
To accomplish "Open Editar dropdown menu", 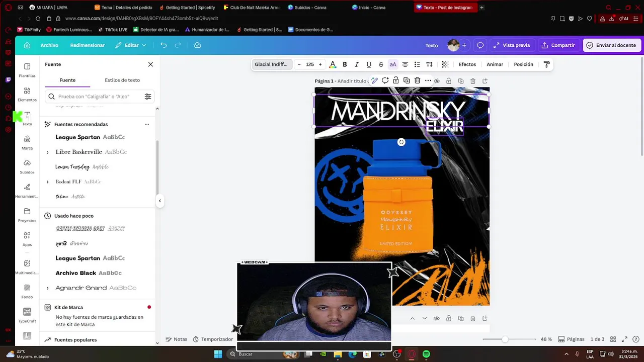I will [131, 45].
